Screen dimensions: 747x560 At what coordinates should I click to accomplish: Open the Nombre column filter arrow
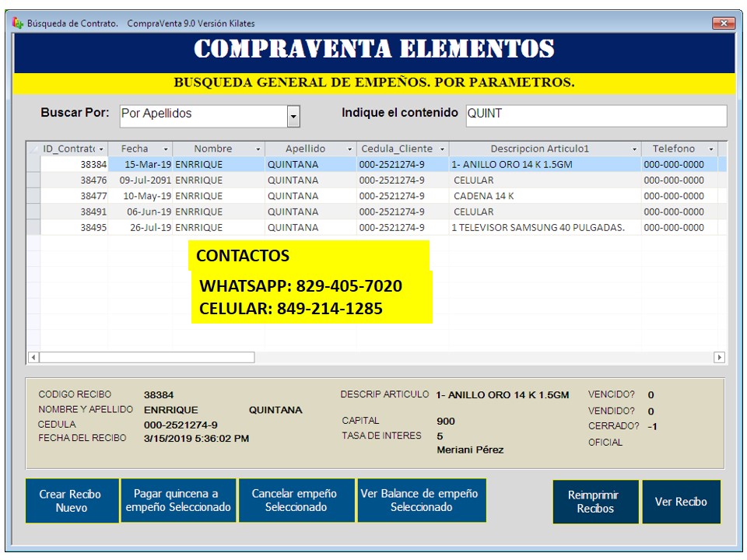(x=258, y=149)
